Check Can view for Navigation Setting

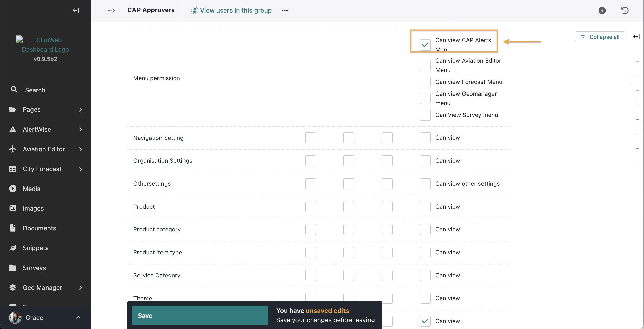(x=425, y=138)
